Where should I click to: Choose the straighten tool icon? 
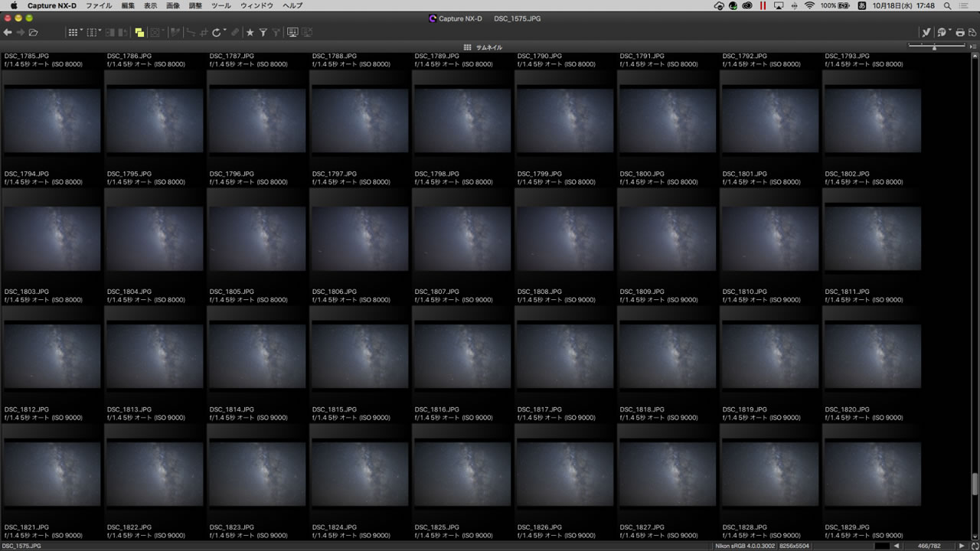coord(191,32)
